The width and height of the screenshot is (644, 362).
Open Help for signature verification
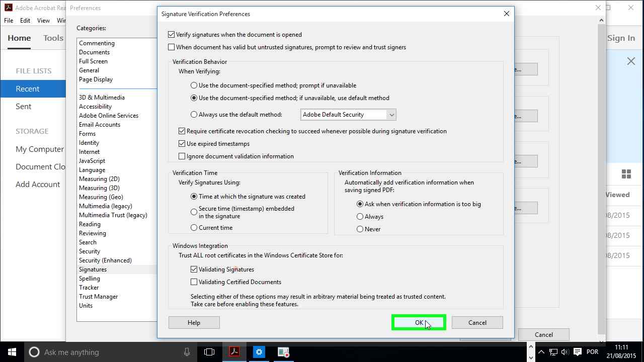click(194, 323)
